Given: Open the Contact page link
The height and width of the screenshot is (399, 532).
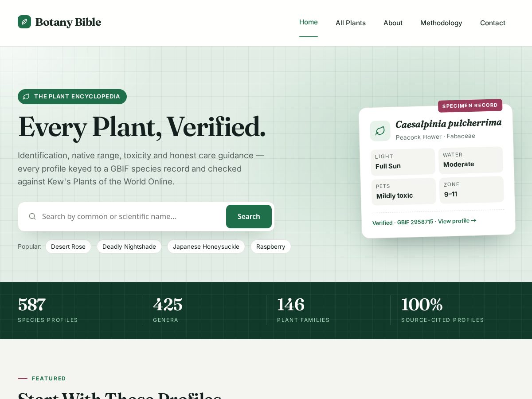Looking at the screenshot, I should (493, 23).
